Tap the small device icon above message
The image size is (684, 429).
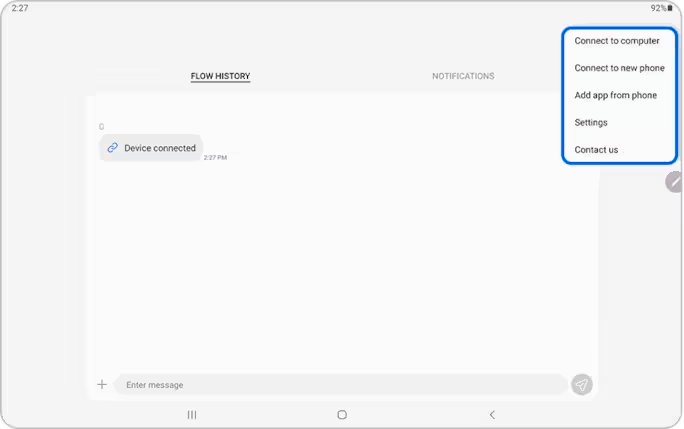(x=101, y=127)
